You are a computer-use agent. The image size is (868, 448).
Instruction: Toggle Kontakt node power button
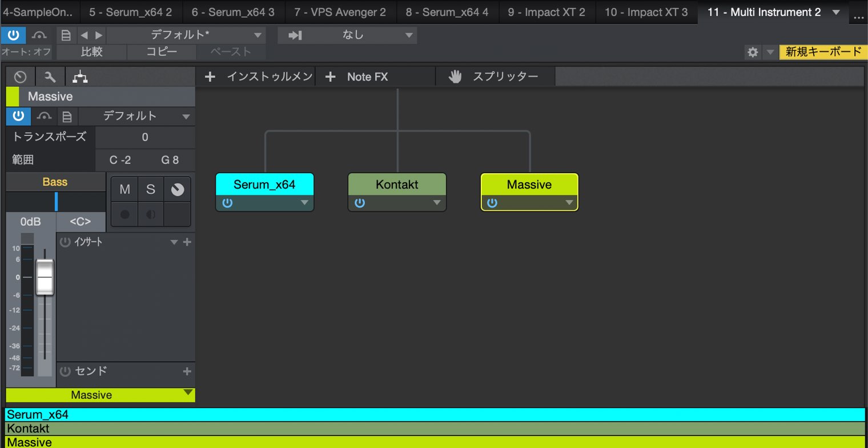[360, 203]
